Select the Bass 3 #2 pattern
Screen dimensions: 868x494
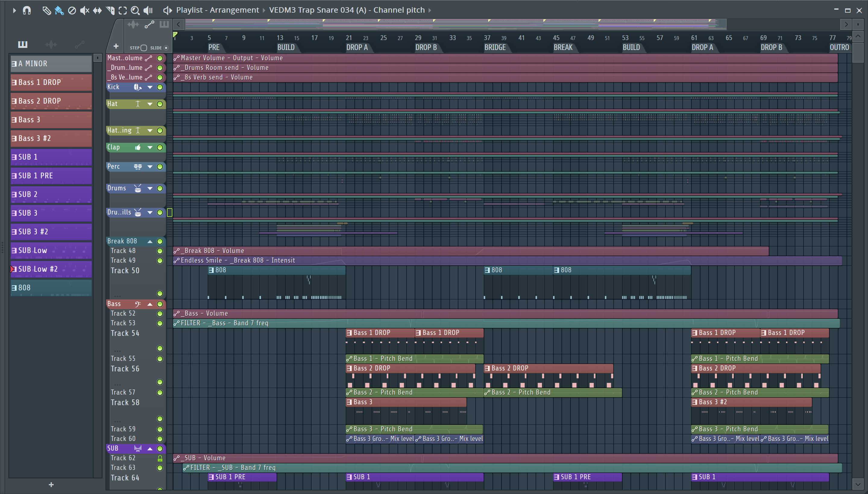[x=51, y=139]
